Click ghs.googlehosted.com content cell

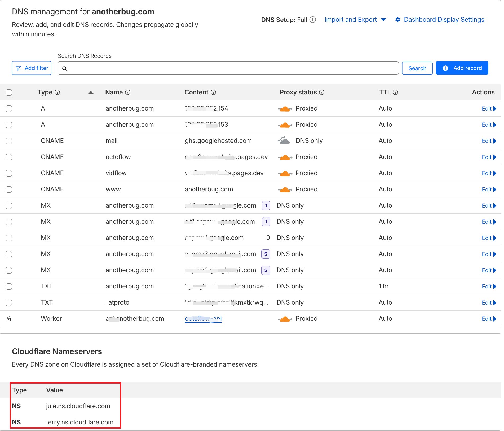[x=218, y=141]
